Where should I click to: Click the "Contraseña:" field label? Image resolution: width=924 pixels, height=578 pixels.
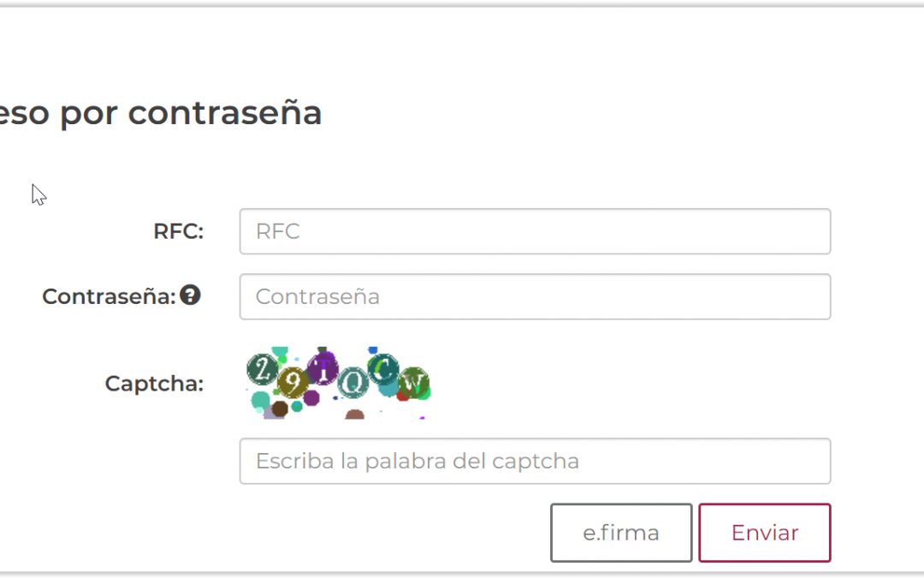click(x=109, y=296)
